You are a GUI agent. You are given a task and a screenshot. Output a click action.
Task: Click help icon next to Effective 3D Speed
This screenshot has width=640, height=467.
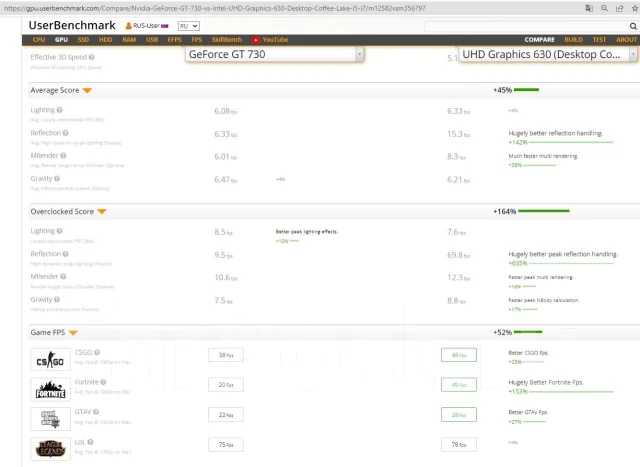click(91, 57)
